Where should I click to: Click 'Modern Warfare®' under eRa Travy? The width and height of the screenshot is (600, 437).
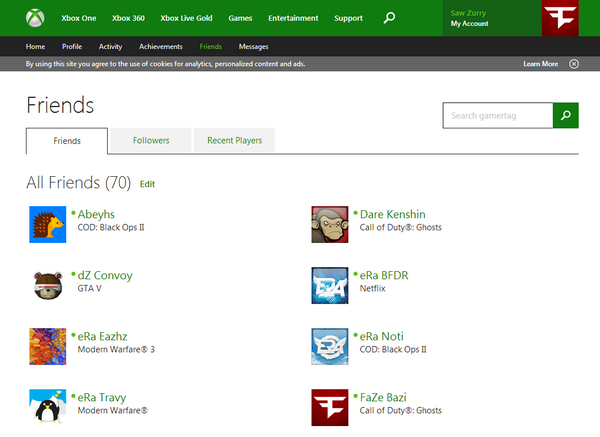(x=112, y=411)
